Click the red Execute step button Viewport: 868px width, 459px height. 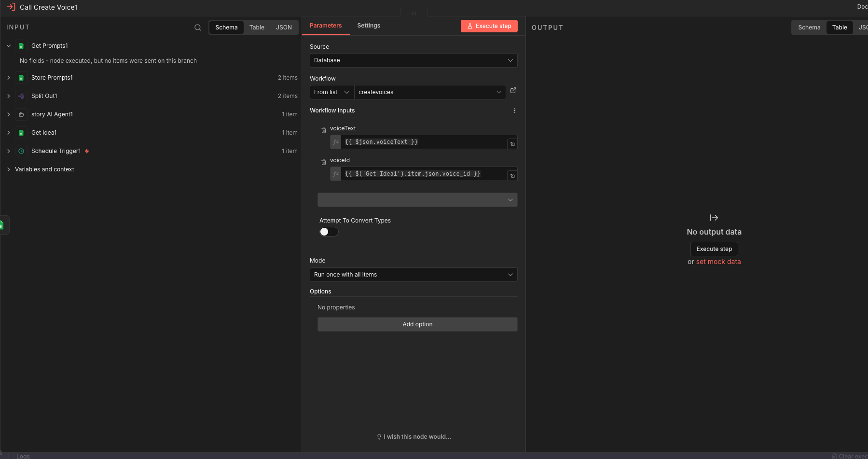click(489, 26)
